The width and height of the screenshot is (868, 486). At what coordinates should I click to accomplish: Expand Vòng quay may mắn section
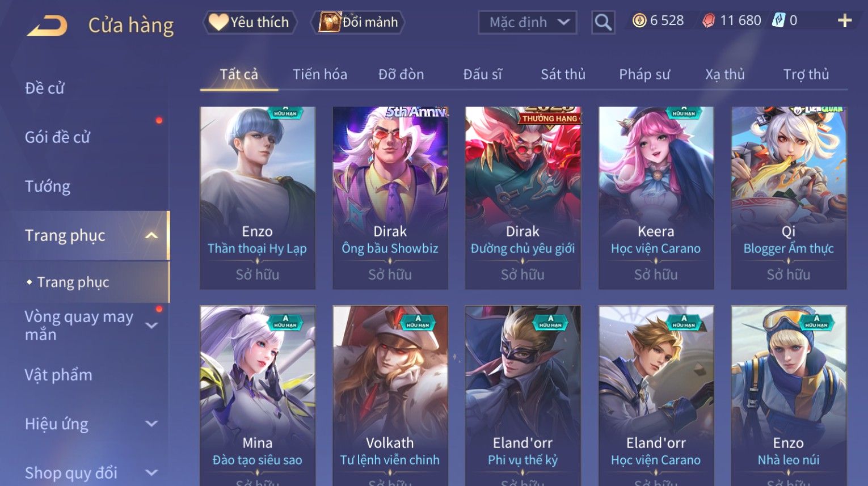[x=151, y=326]
